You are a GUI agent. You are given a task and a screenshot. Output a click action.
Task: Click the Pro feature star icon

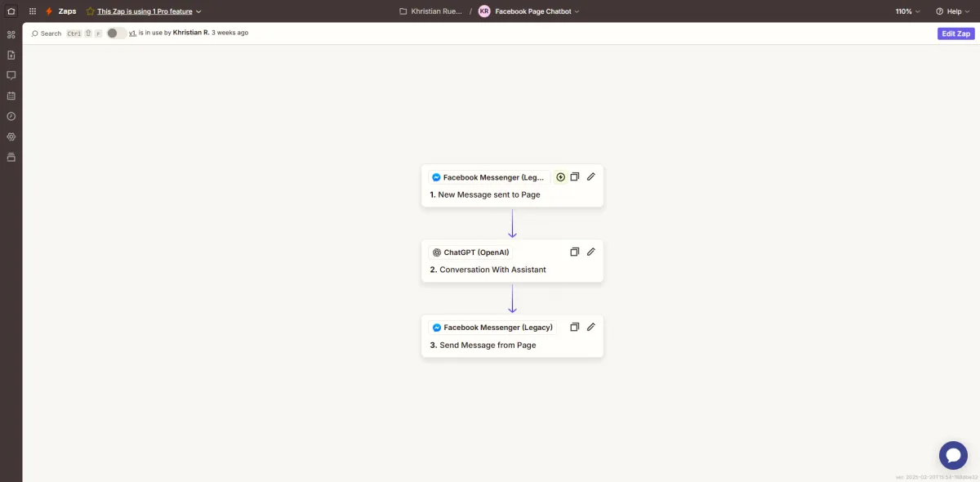coord(90,11)
